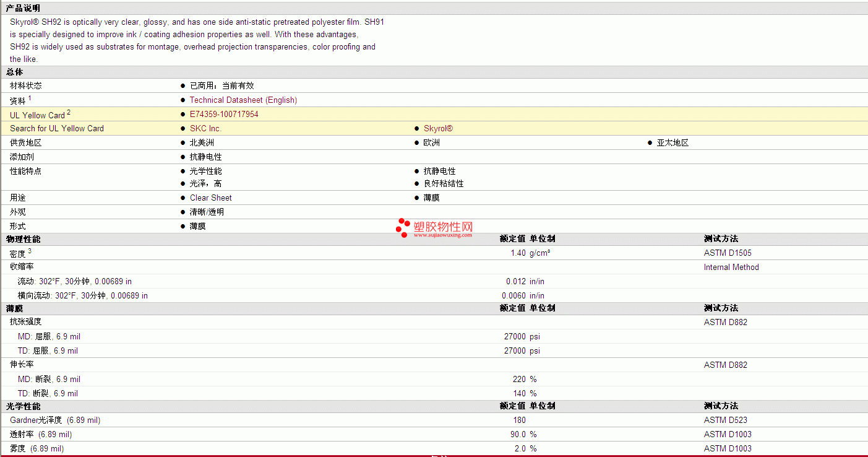The height and width of the screenshot is (457, 868).
Task: Select the 材料状态 row label
Action: point(26,85)
